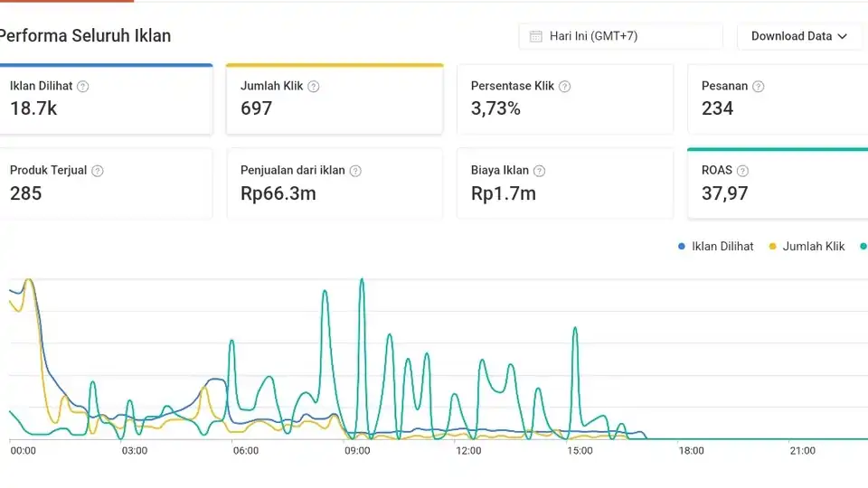The height and width of the screenshot is (488, 868).
Task: Click the tallest green peak near 09:00
Action: [x=362, y=280]
